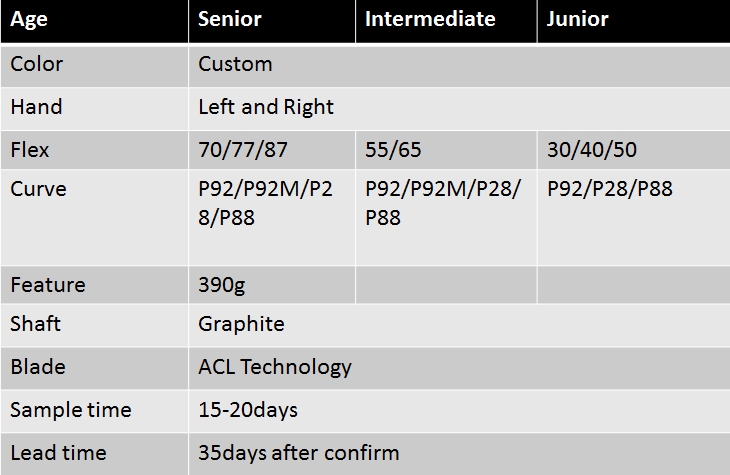
Task: Click the Custom color value cell
Action: tap(459, 66)
